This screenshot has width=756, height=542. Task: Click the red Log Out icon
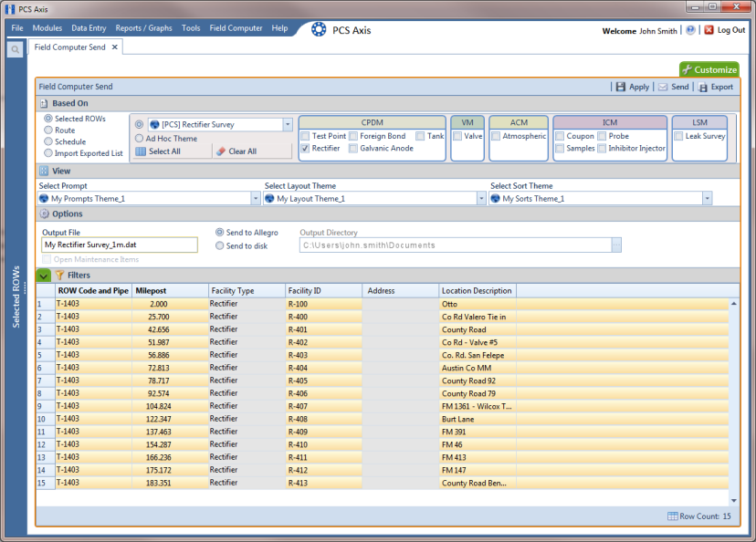(709, 30)
